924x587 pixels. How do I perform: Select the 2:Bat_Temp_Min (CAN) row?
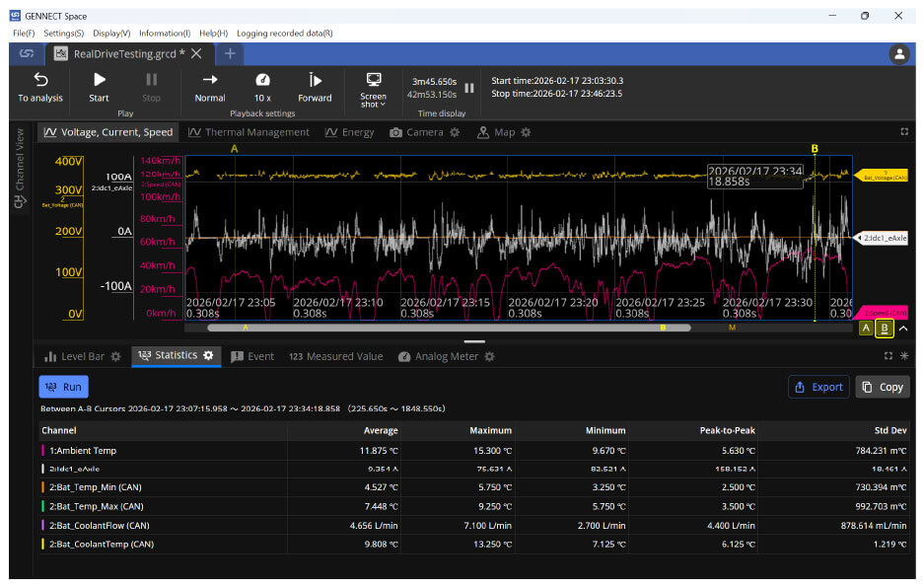[473, 486]
